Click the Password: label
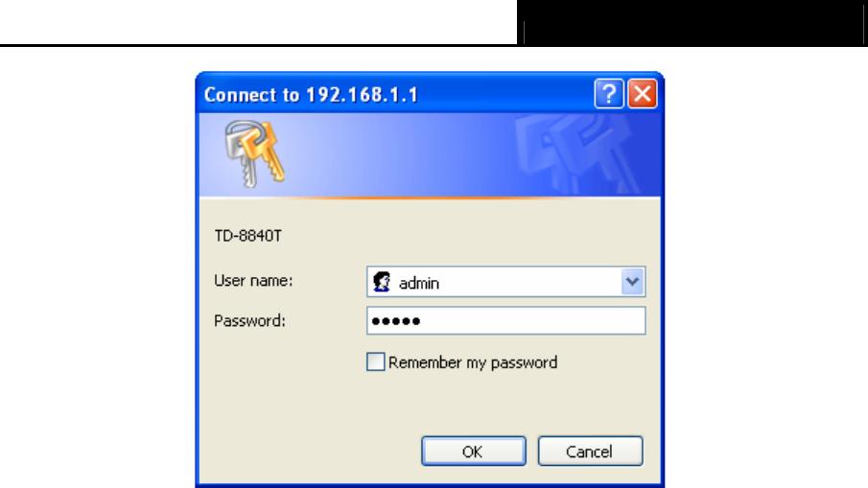The width and height of the screenshot is (868, 488). point(249,321)
